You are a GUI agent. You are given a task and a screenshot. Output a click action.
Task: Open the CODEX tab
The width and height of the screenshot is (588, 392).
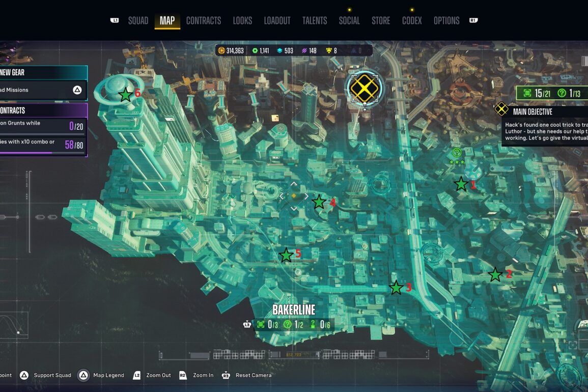tap(412, 21)
